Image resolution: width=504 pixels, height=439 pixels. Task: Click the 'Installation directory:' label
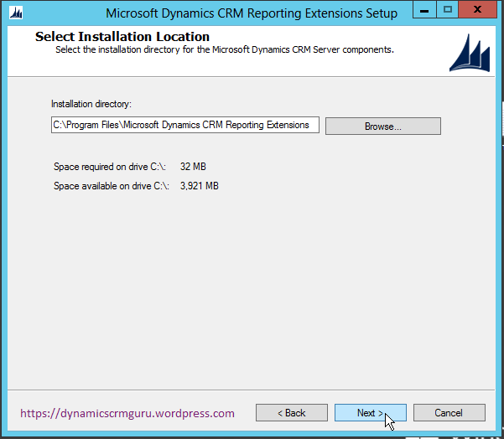(x=91, y=104)
